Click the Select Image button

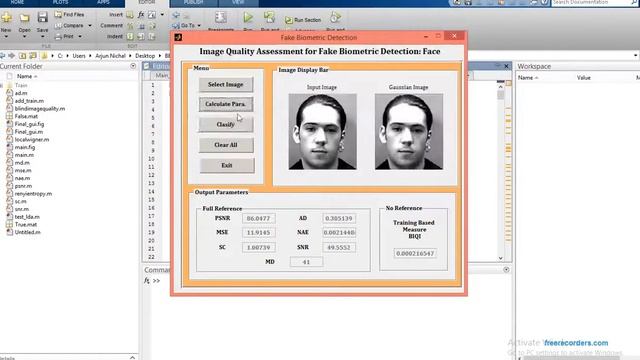pyautogui.click(x=226, y=84)
